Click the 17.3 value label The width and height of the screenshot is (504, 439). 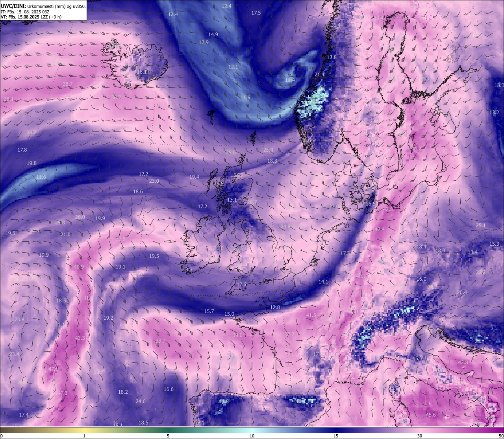(x=345, y=253)
